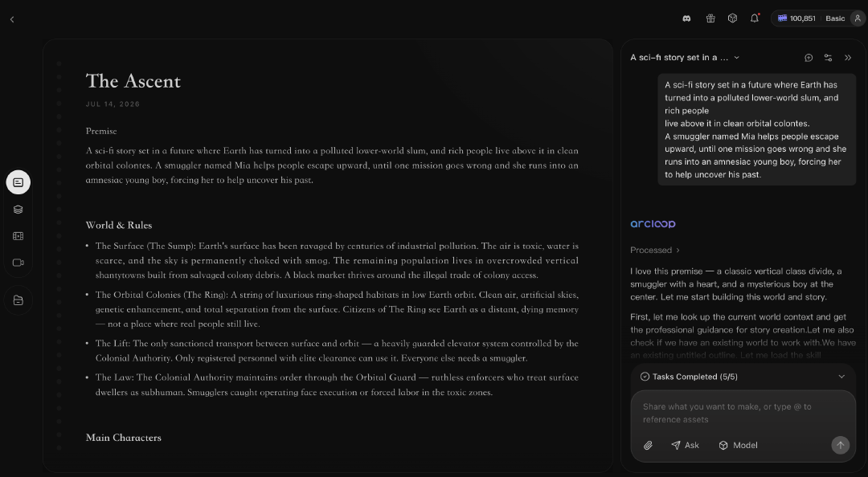Attach a file with paperclip icon
The image size is (868, 477).
pyautogui.click(x=648, y=445)
